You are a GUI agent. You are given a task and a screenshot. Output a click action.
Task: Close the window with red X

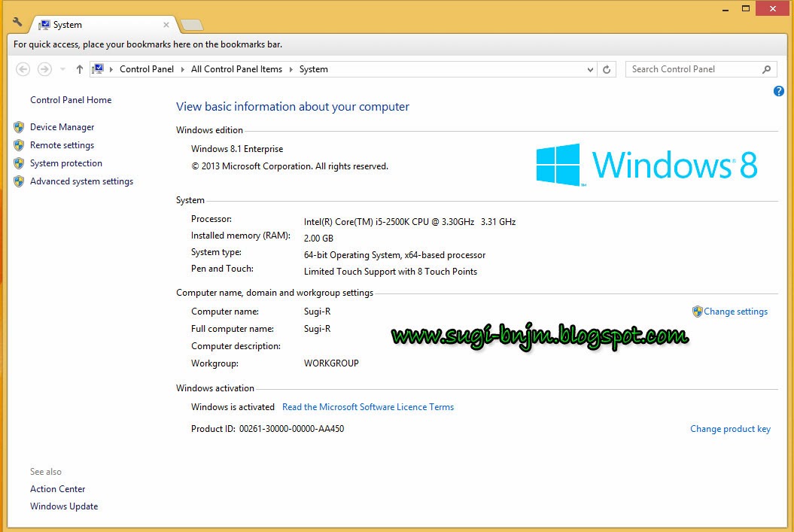click(x=773, y=8)
